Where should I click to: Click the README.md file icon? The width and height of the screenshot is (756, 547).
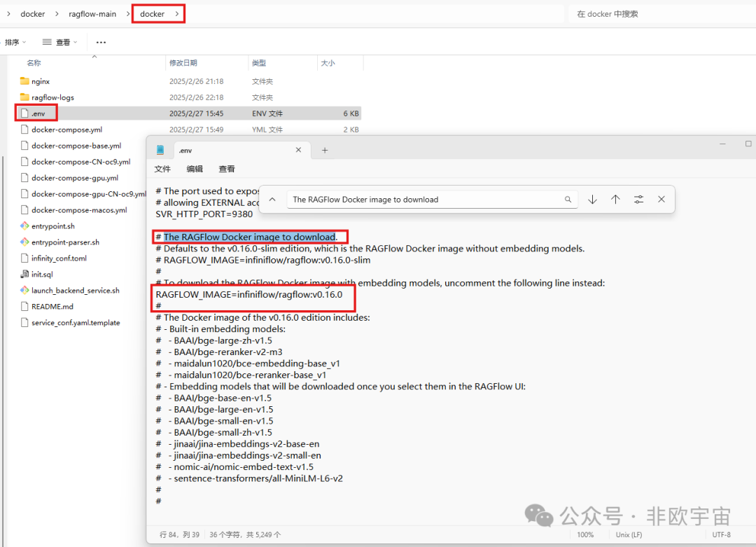(24, 306)
